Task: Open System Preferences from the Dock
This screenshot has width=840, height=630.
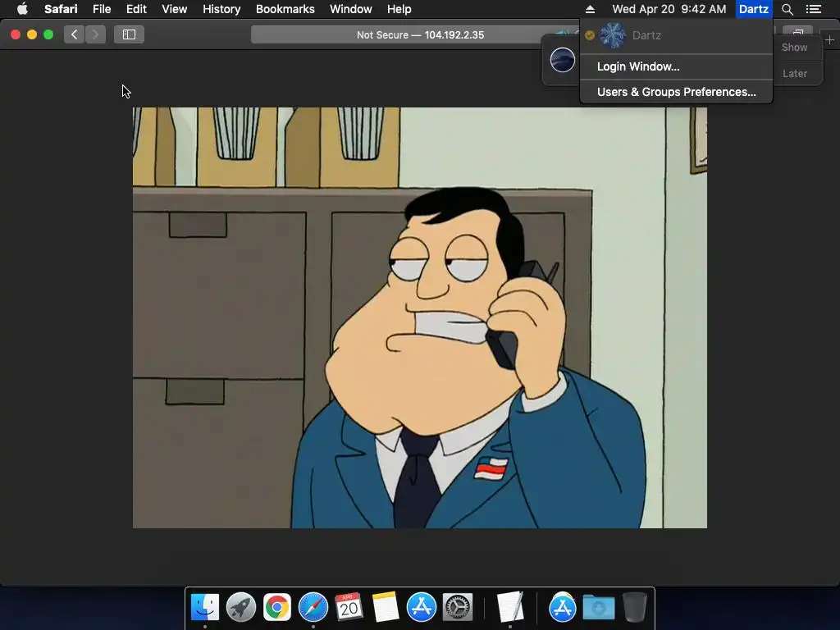Action: (457, 607)
